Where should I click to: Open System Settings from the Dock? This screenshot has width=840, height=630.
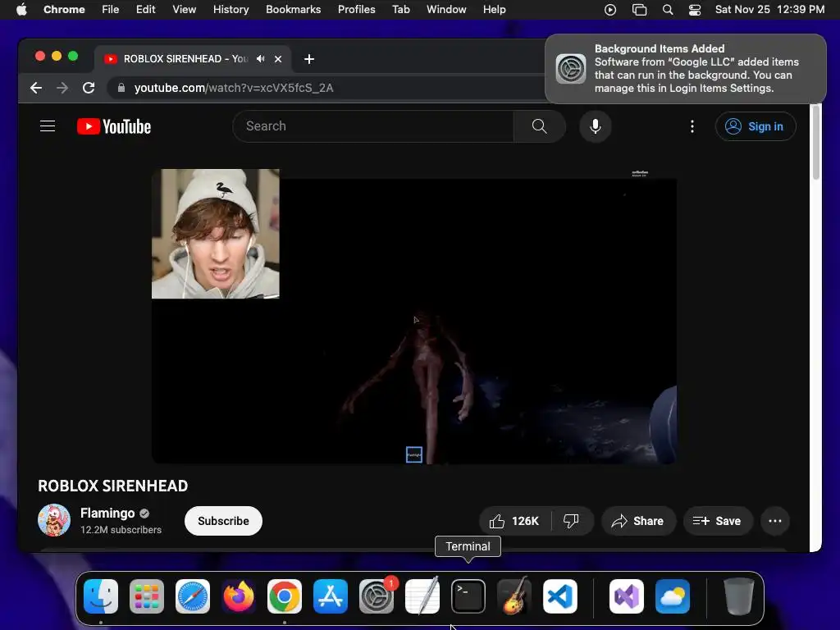[x=377, y=596]
